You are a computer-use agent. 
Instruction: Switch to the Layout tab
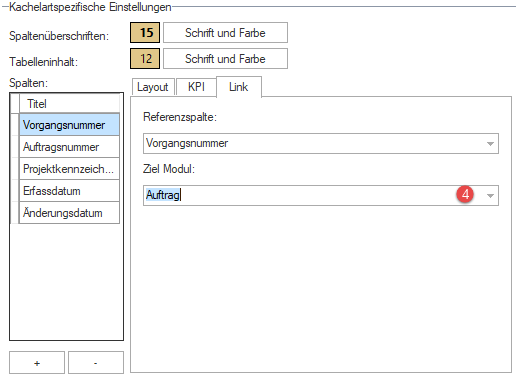pos(153,87)
